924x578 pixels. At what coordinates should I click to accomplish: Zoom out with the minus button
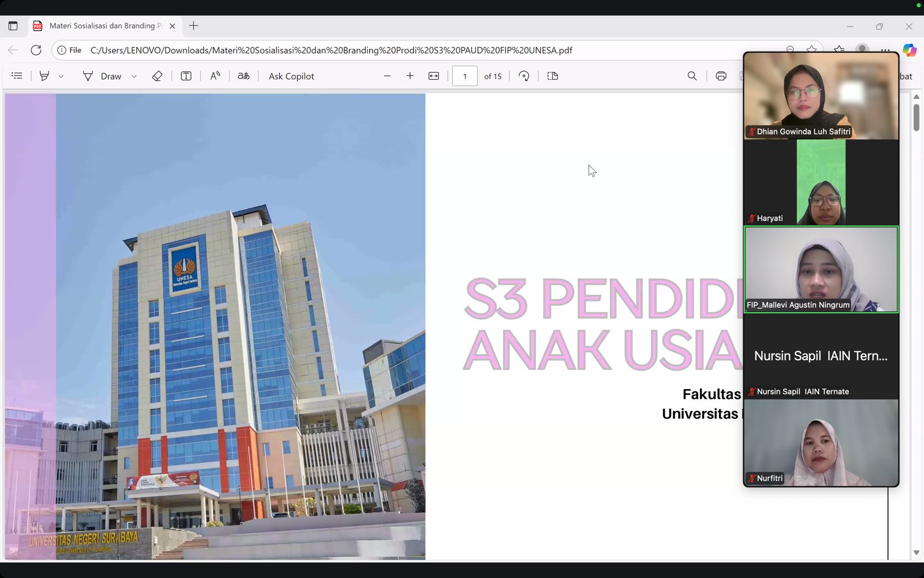pyautogui.click(x=387, y=76)
